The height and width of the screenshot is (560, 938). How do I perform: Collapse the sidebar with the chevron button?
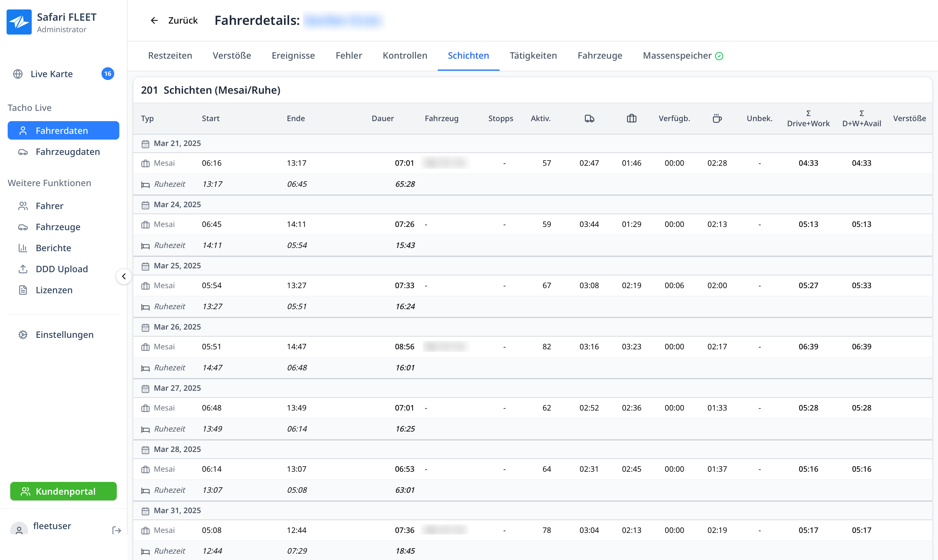124,276
